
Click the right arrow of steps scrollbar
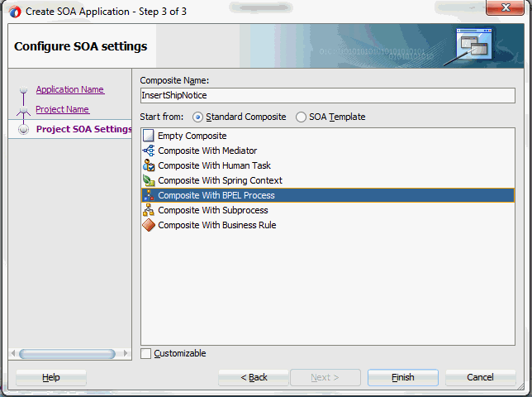(x=126, y=353)
